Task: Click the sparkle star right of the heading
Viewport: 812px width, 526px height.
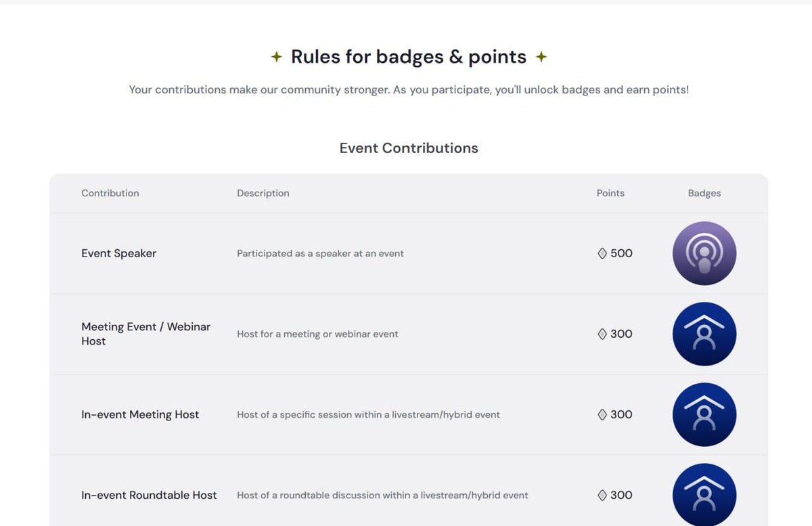Action: click(541, 57)
